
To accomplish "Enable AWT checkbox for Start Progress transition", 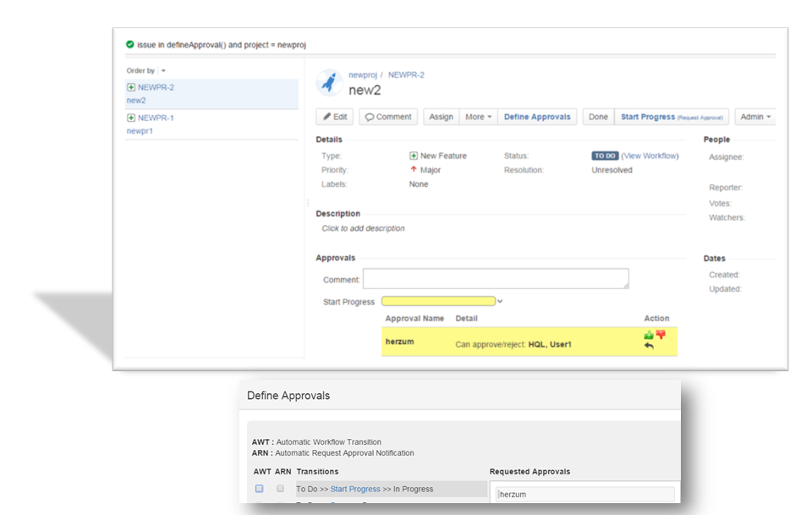I will click(259, 489).
